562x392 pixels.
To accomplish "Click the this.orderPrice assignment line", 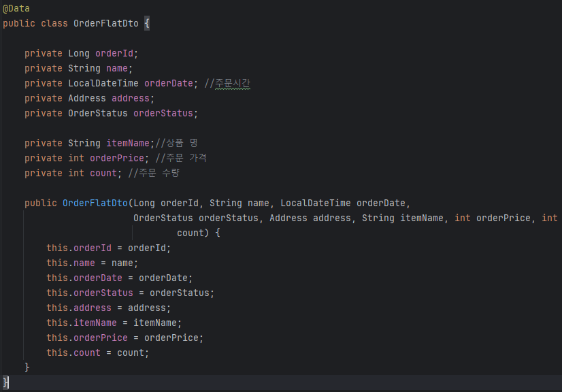I will 125,338.
